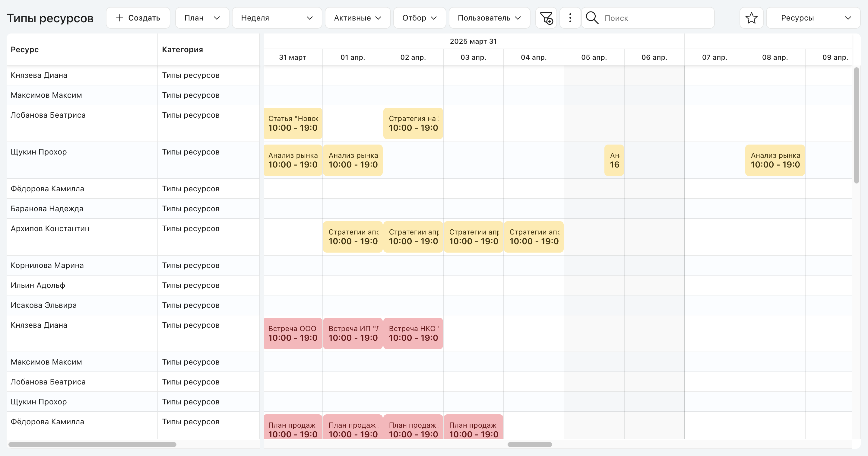This screenshot has width=868, height=456.
Task: Open the План dropdown
Action: tap(202, 18)
